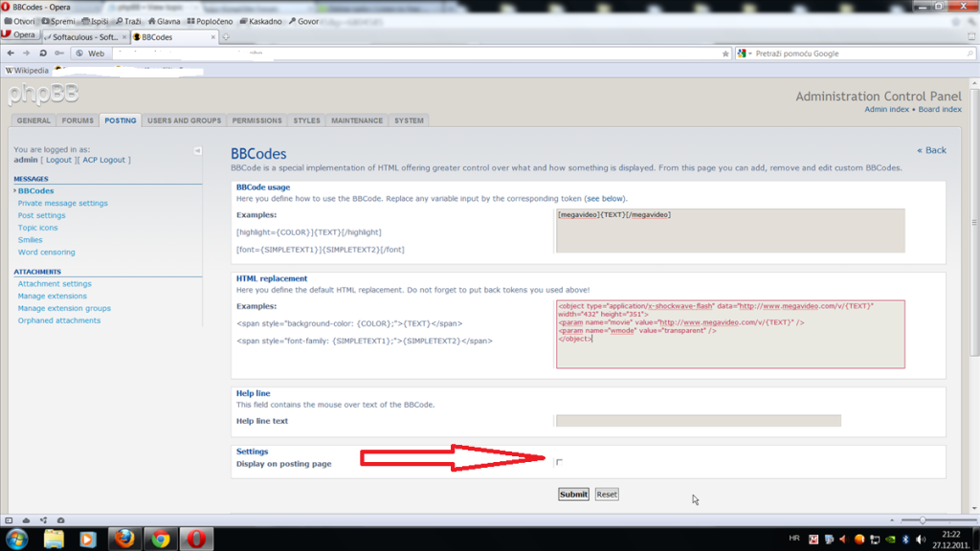Open the FORUMS tab in ACP

click(78, 121)
